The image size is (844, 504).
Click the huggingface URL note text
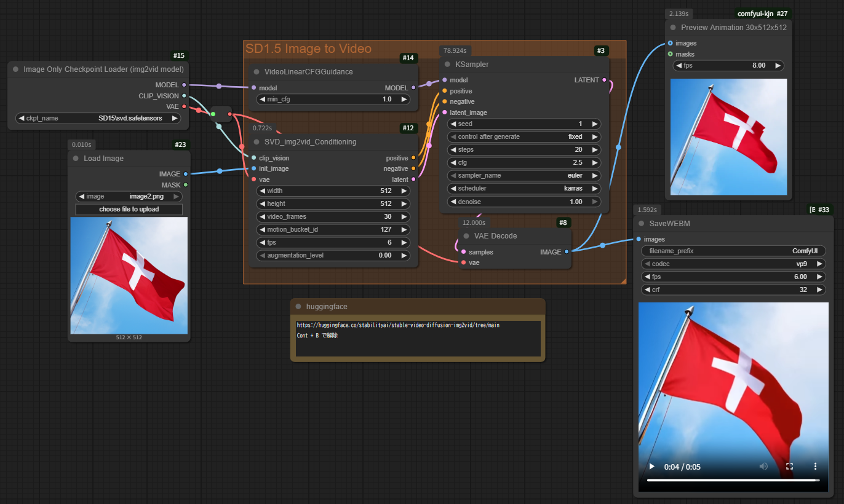click(398, 325)
